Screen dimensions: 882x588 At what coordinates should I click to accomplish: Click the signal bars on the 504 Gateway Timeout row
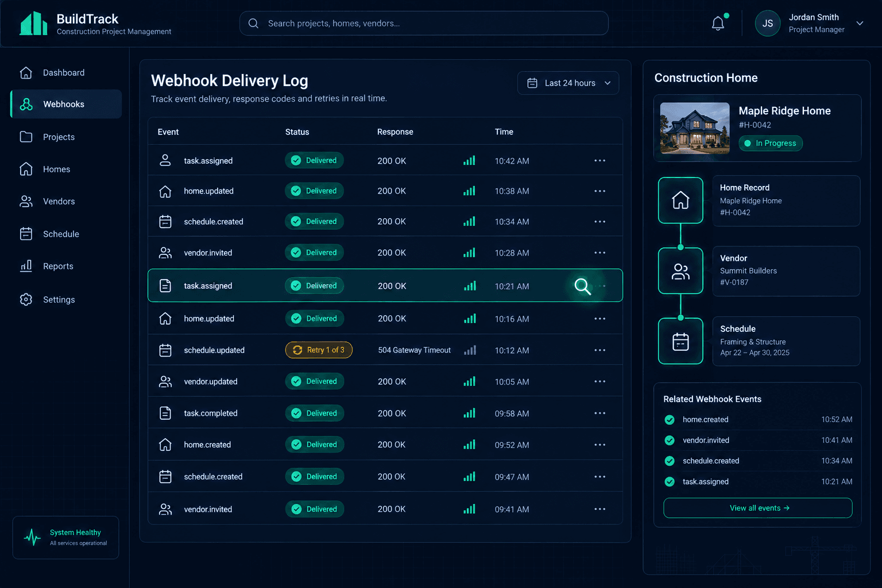[470, 350]
